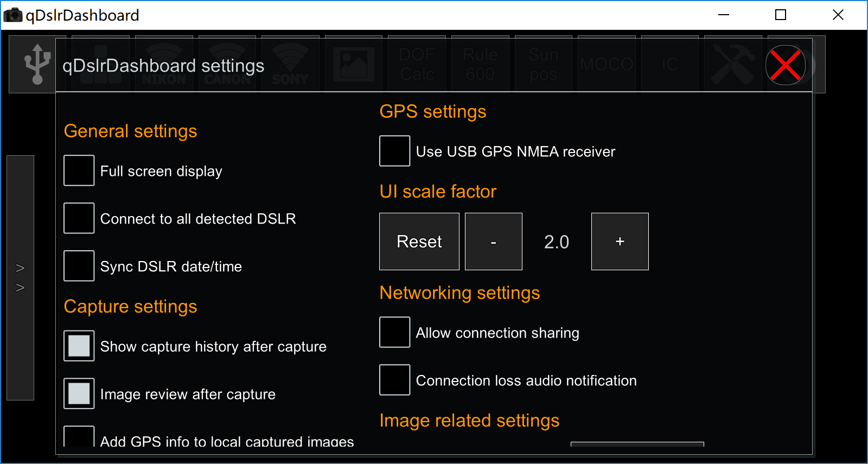Viewport: 868px width, 464px height.
Task: Toggle Sync DSLR date/time option
Action: point(79,266)
